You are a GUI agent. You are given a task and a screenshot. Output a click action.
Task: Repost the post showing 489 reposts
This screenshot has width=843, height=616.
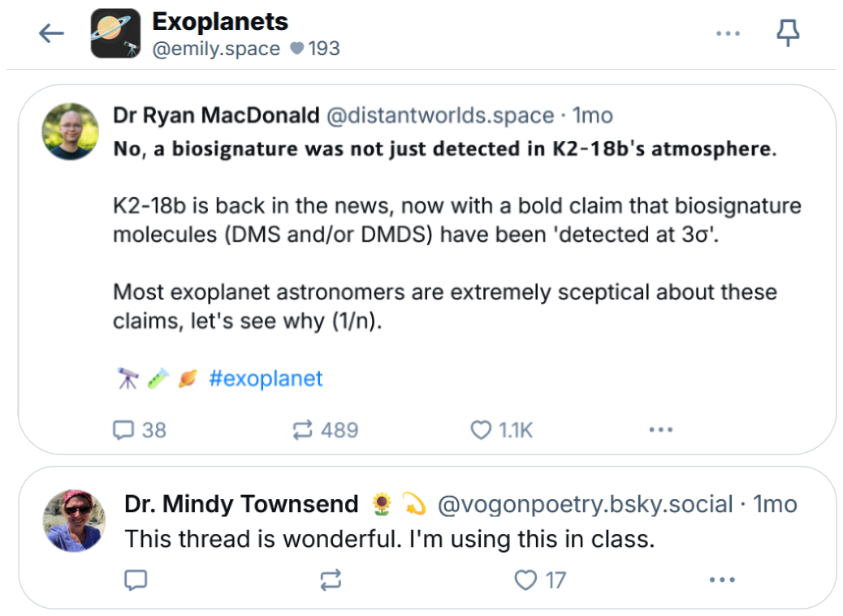(x=326, y=430)
